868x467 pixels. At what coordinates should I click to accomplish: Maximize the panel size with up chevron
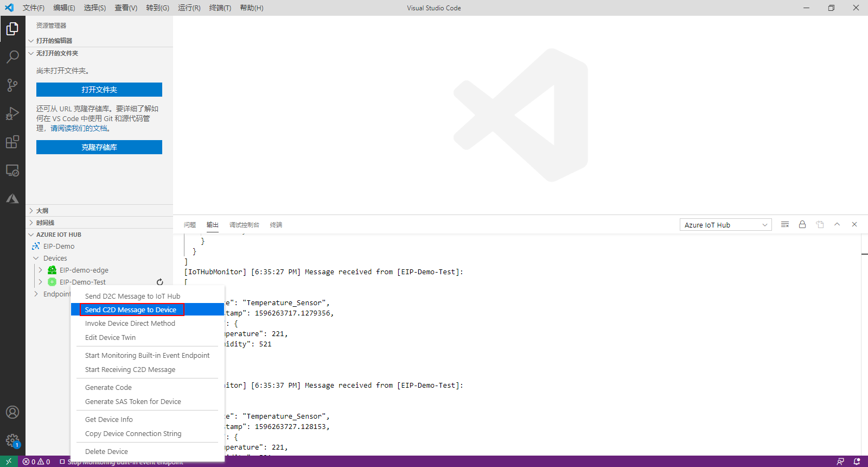pyautogui.click(x=837, y=224)
